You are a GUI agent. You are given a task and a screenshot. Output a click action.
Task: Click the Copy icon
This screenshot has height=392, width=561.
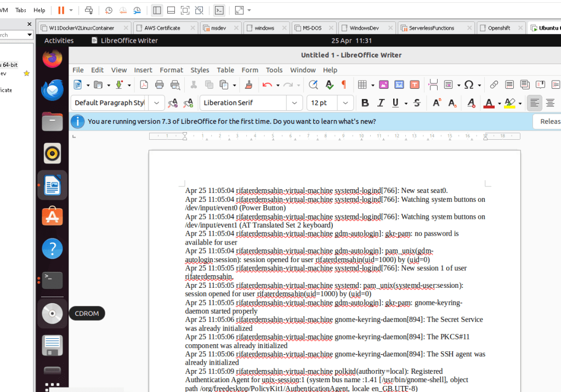[x=209, y=85]
